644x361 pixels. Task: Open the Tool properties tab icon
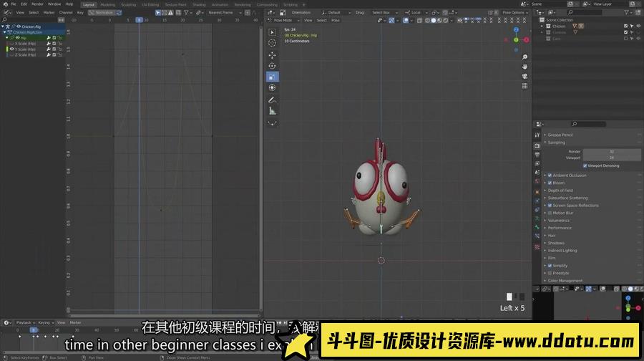(537, 135)
